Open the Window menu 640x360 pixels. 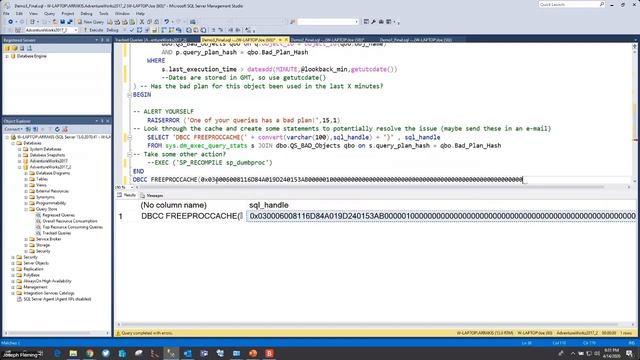122,13
